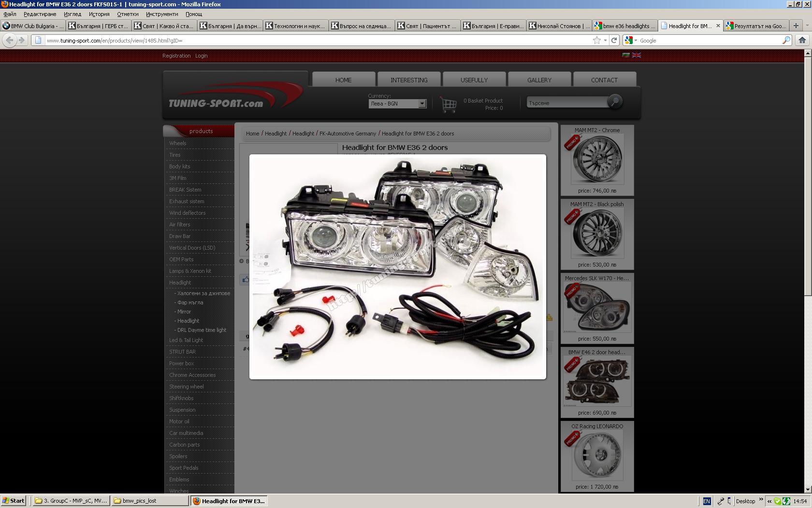Viewport: 812px width, 508px height.
Task: Expand hidden system tray icons
Action: pos(769,501)
